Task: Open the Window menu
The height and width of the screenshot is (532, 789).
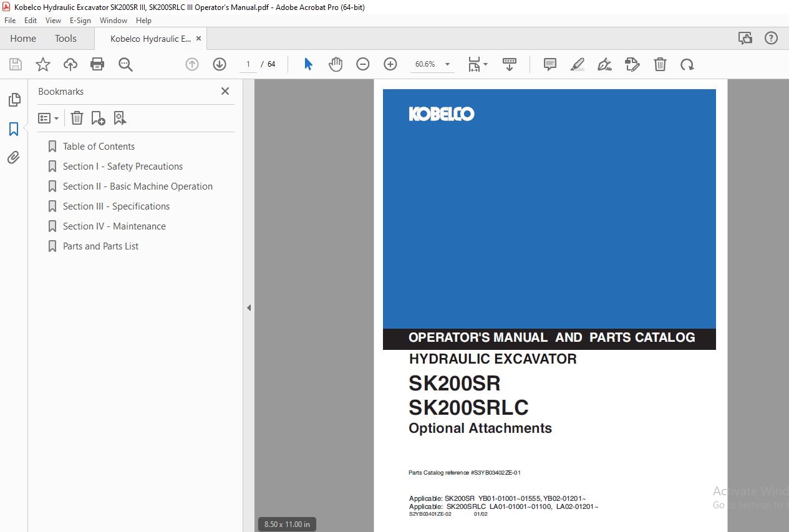Action: click(x=114, y=21)
